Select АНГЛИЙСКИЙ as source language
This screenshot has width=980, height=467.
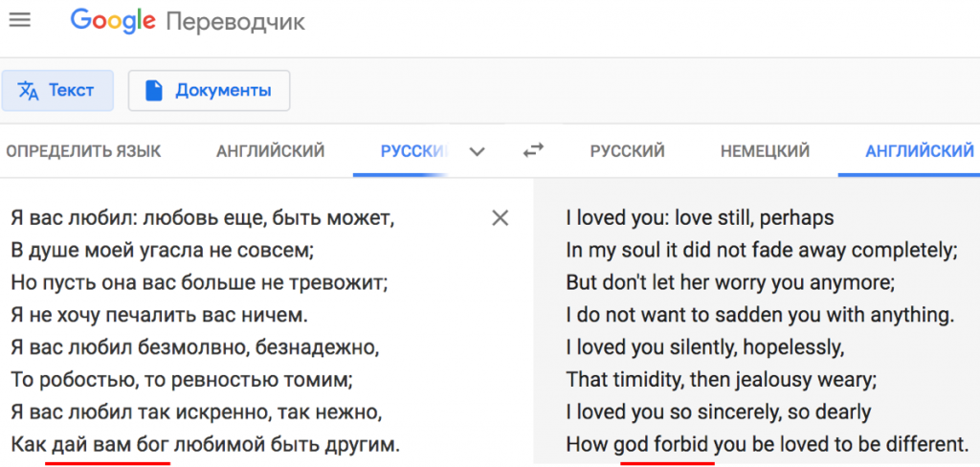pyautogui.click(x=271, y=151)
